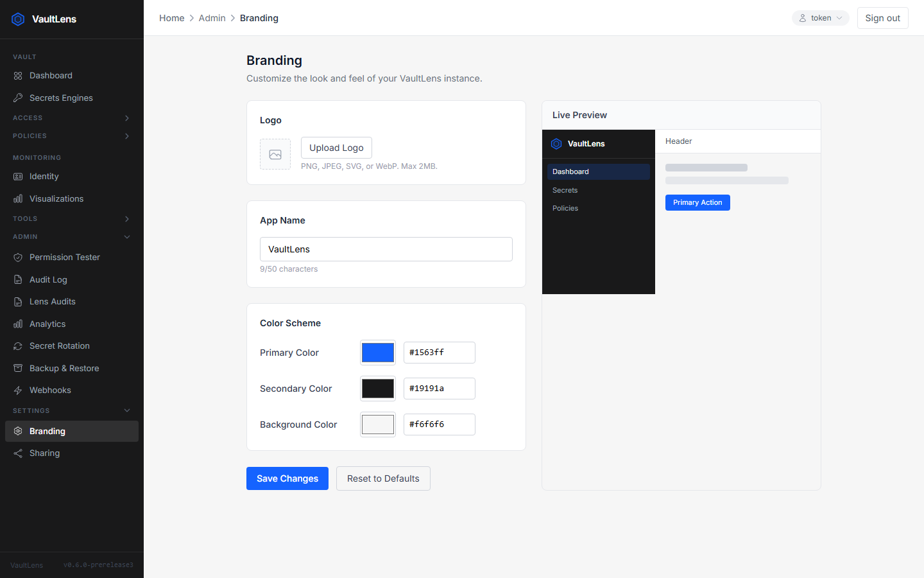Click the Branding gear icon
This screenshot has height=578, width=924.
coord(18,431)
